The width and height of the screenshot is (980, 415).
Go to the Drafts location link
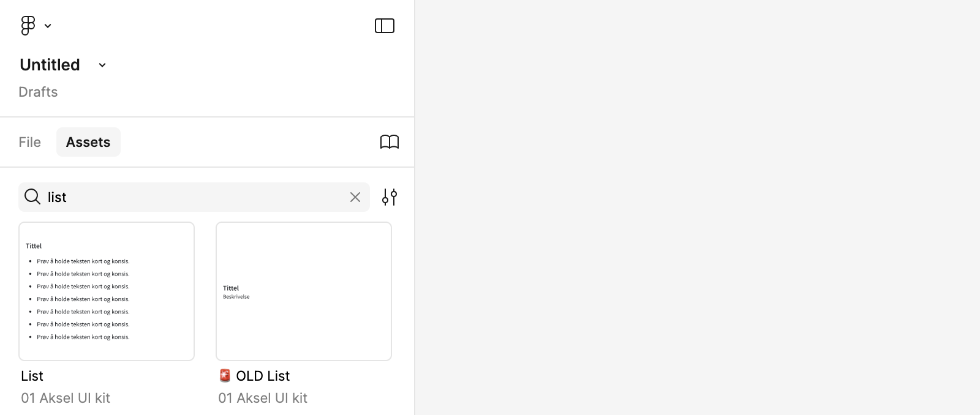pyautogui.click(x=38, y=92)
